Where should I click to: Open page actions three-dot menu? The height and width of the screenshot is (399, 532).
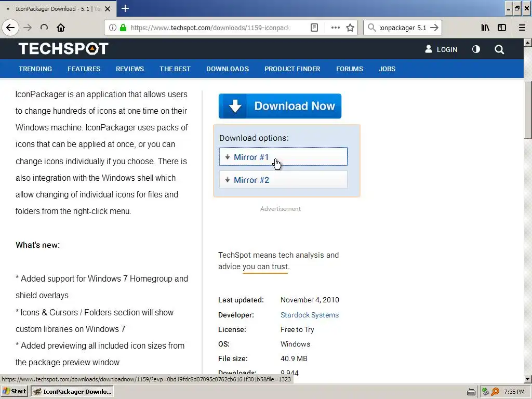pyautogui.click(x=335, y=28)
